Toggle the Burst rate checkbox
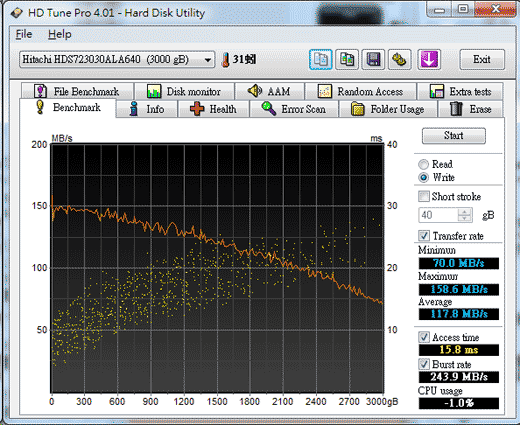 click(x=424, y=364)
